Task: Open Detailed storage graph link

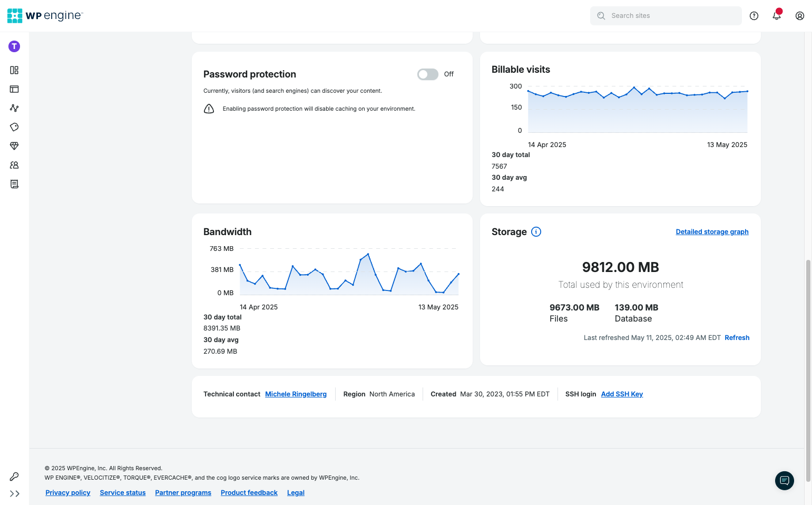Action: [712, 232]
